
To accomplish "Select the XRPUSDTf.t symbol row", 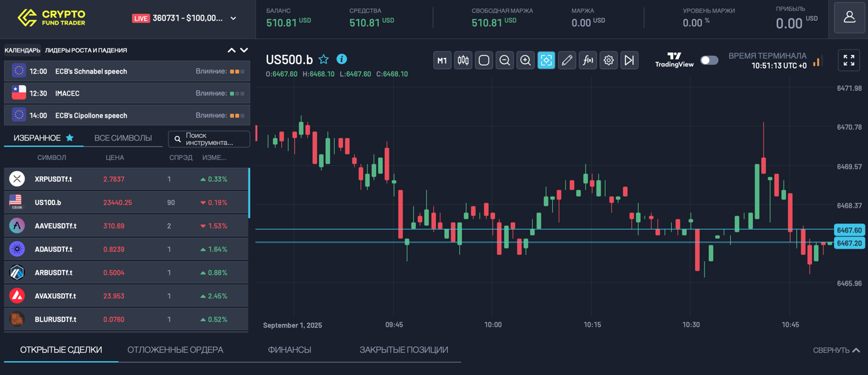I will pos(126,179).
